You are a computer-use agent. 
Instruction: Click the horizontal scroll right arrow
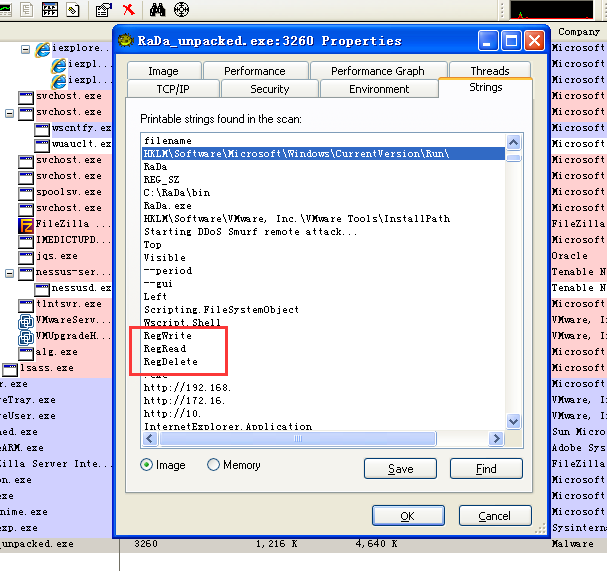[x=496, y=439]
